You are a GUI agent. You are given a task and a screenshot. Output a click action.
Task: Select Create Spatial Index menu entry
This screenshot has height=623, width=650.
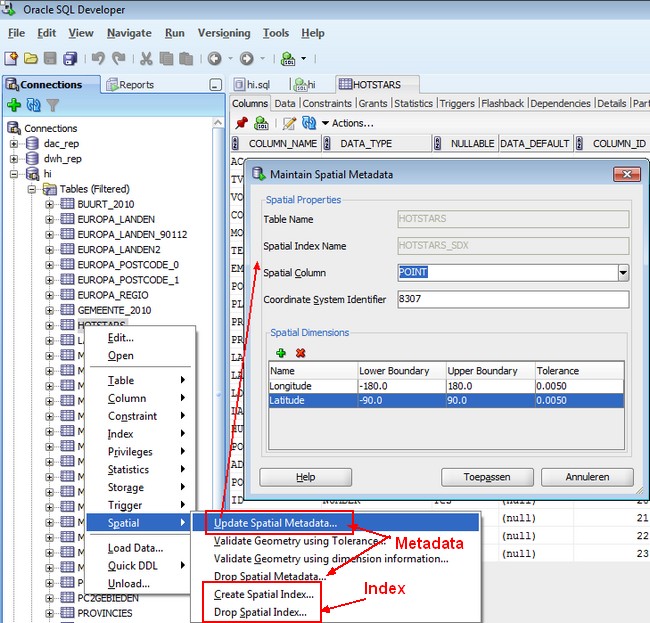260,594
